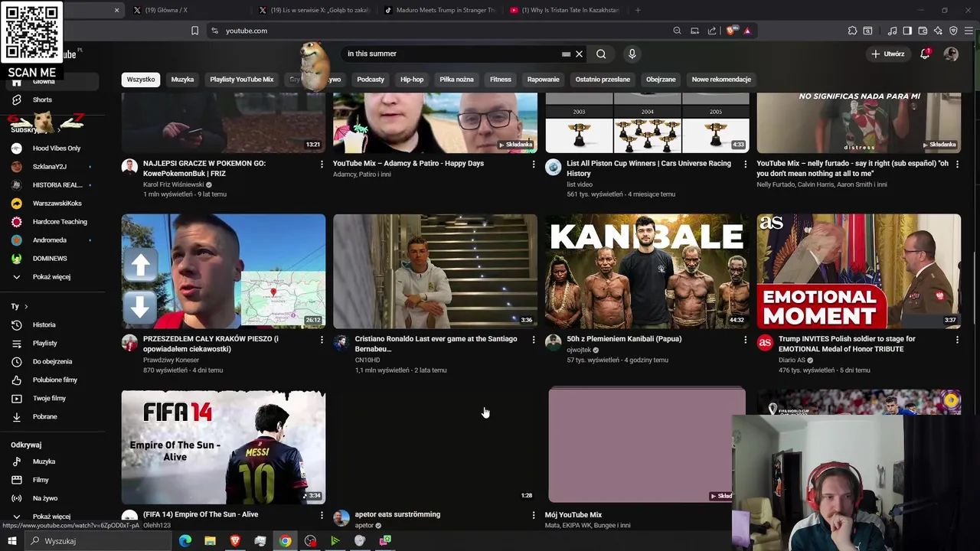This screenshot has width=980, height=551.
Task: Click the YouTube search magnifier button
Action: (x=601, y=54)
